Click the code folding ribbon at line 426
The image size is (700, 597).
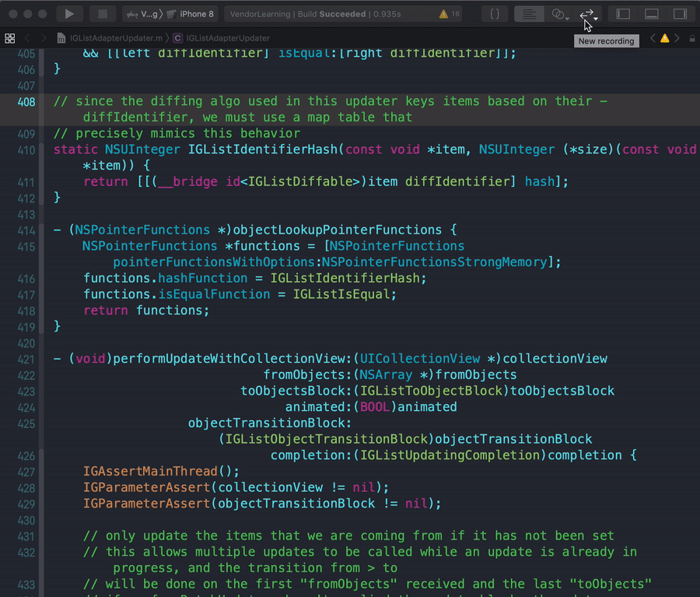click(x=41, y=456)
